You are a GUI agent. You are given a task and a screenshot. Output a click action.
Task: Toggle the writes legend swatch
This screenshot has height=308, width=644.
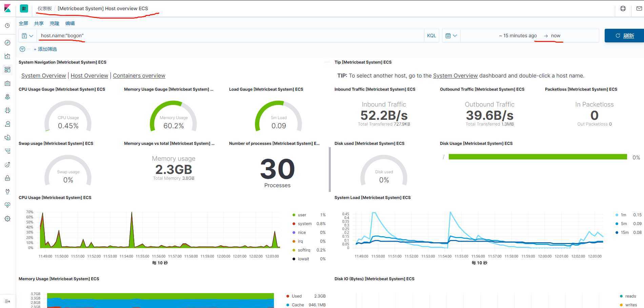pos(621,305)
